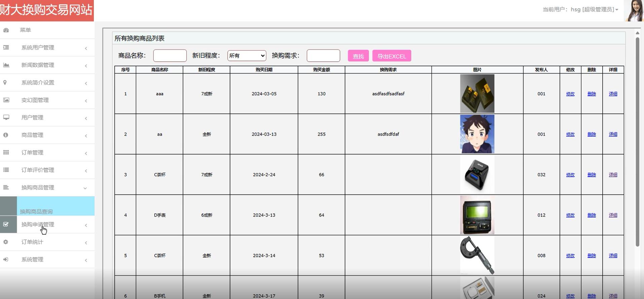The height and width of the screenshot is (299, 644).
Task: Click the checkmark icon for 换购申请管理
Action: [x=6, y=224]
